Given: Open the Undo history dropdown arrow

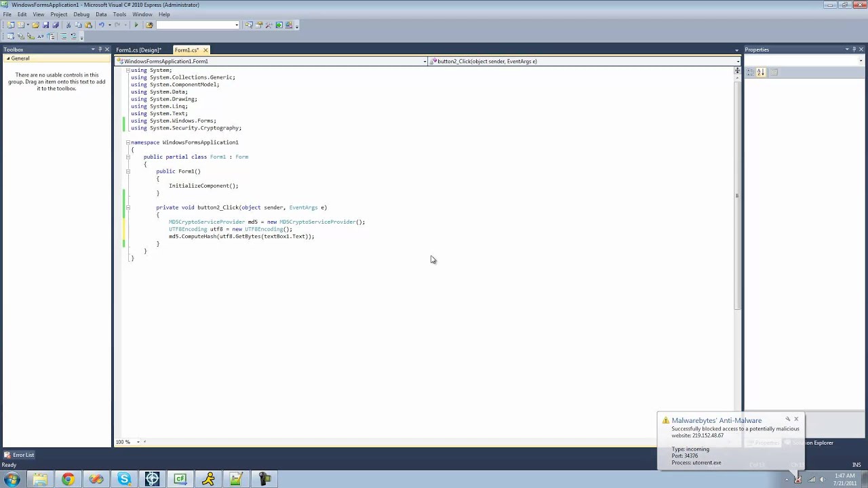Looking at the screenshot, I should point(110,25).
